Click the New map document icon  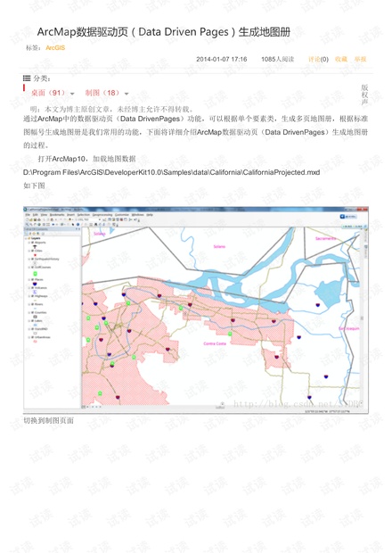tap(27, 219)
